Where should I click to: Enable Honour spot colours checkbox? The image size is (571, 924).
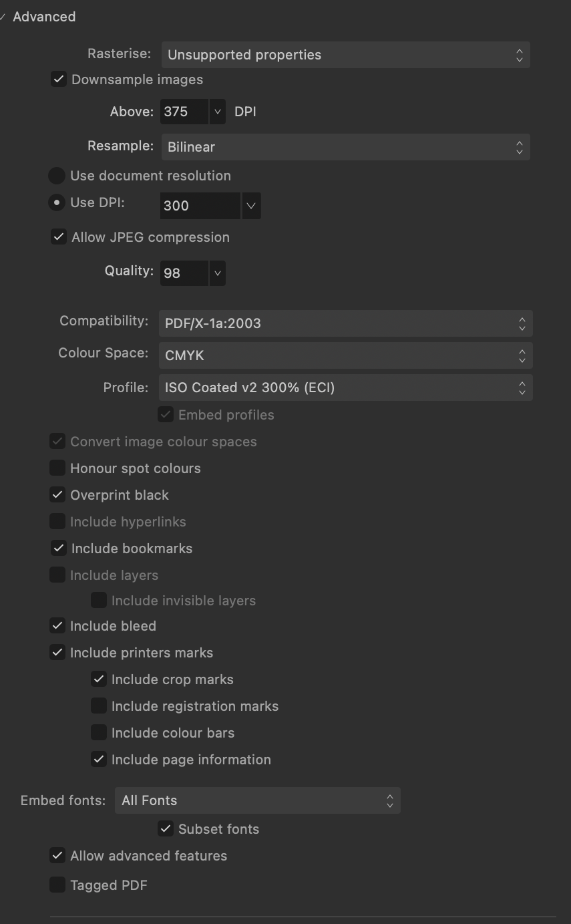coord(57,468)
